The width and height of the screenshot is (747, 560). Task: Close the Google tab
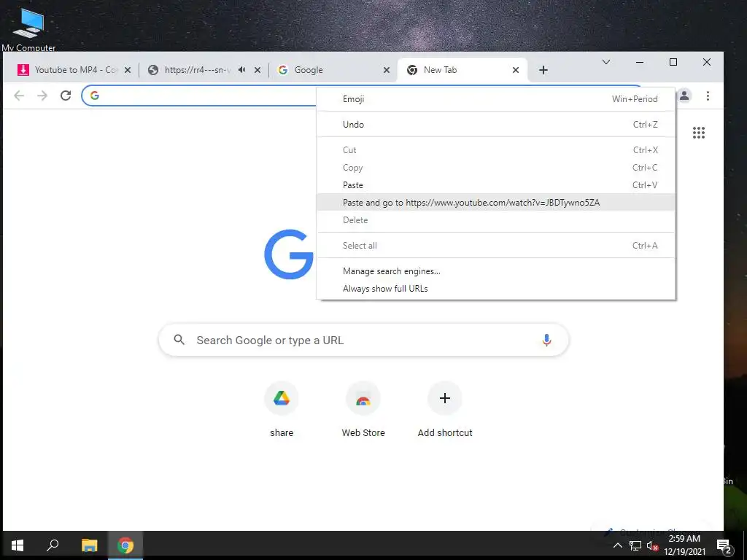pyautogui.click(x=387, y=70)
